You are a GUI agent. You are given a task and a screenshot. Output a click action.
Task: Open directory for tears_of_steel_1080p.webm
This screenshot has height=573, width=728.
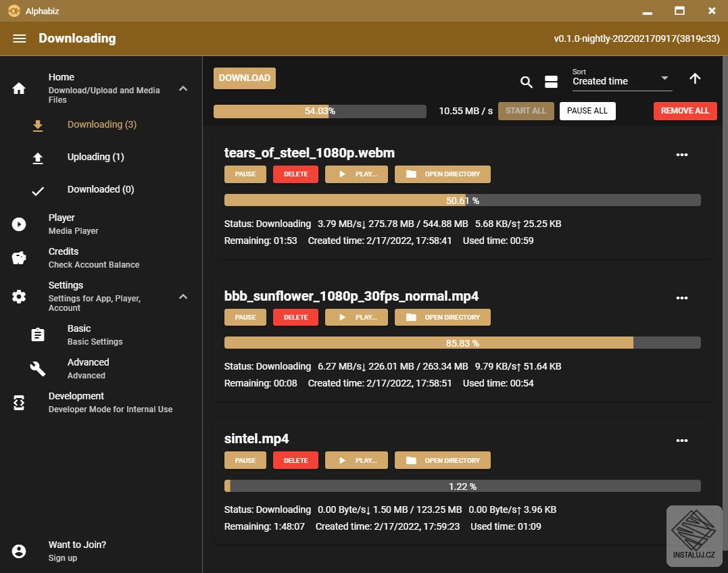pos(443,174)
